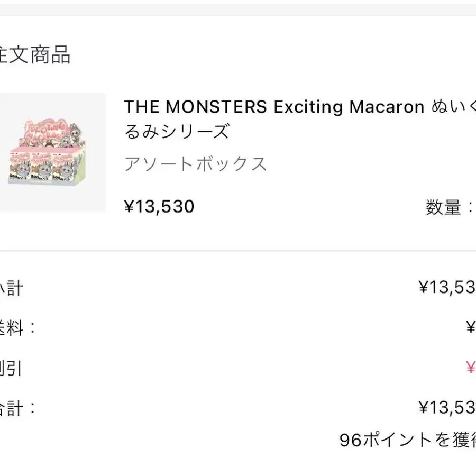Select the アソートボックス variant text
Screen dimensions: 476x476
195,164
